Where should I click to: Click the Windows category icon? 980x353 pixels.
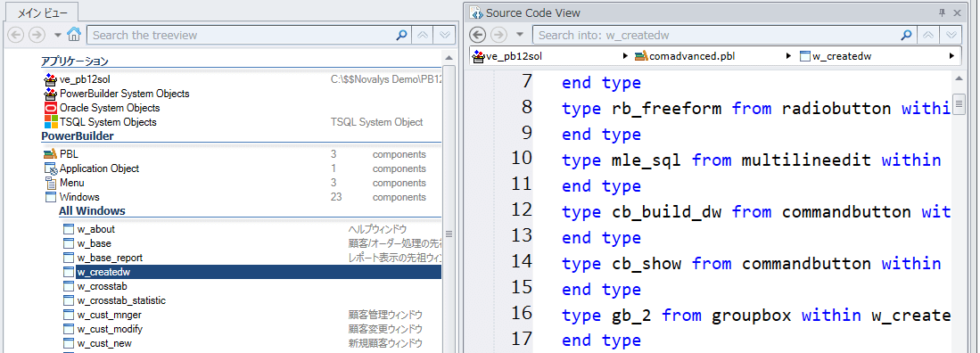51,197
